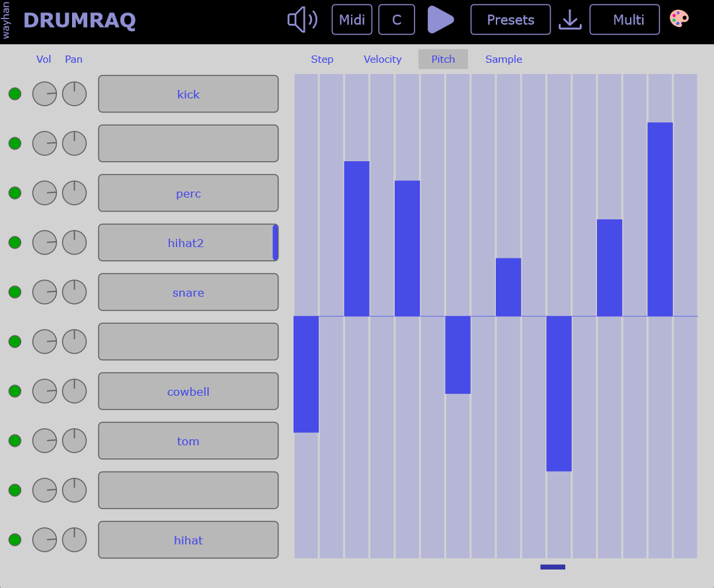Click the eleventh step's deep negative pitch bar
The height and width of the screenshot is (588, 714).
(559, 394)
